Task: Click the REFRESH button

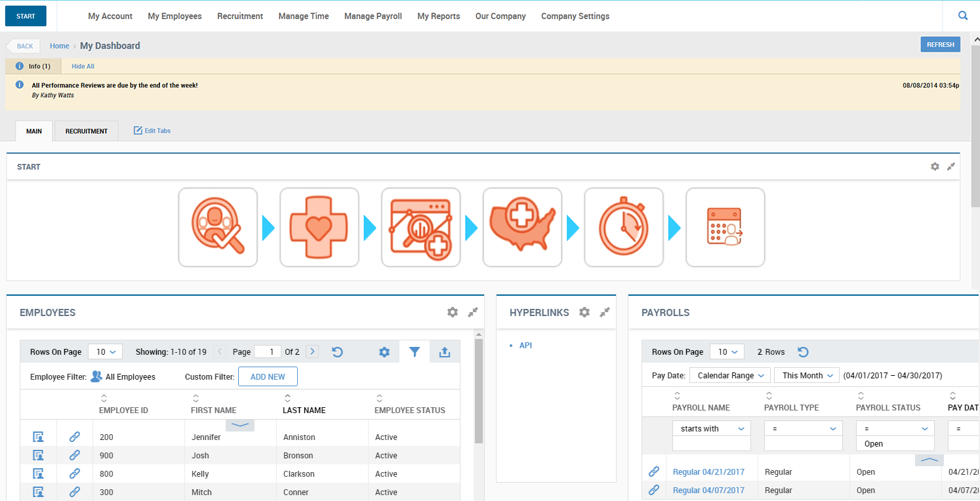Action: [x=941, y=45]
